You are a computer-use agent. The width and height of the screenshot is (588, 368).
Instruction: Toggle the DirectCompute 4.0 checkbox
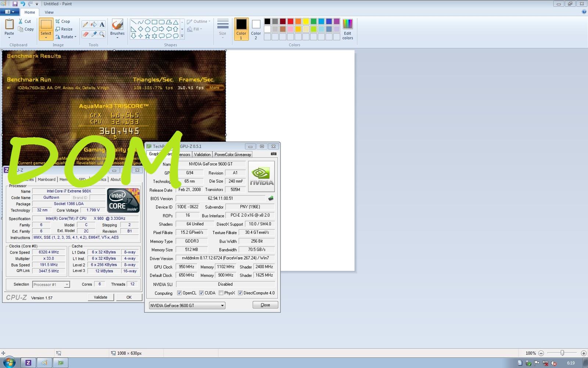[240, 293]
